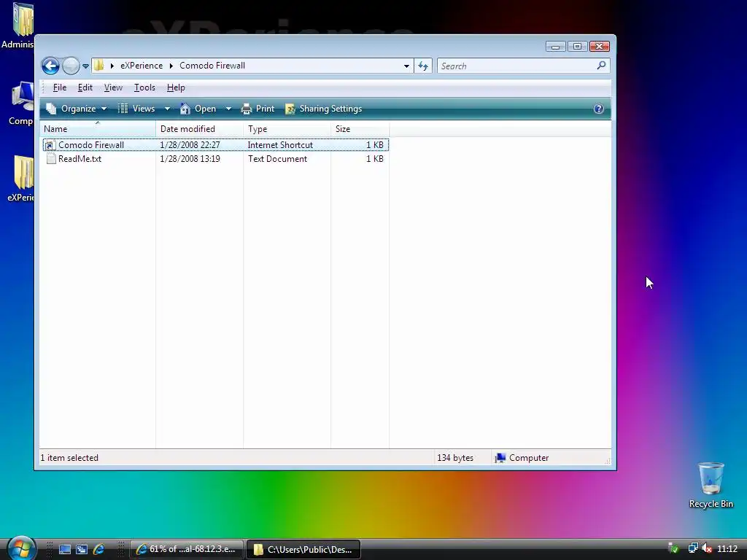Sort by the Size column header
Viewport: 747px width, 560px height.
[x=360, y=128]
